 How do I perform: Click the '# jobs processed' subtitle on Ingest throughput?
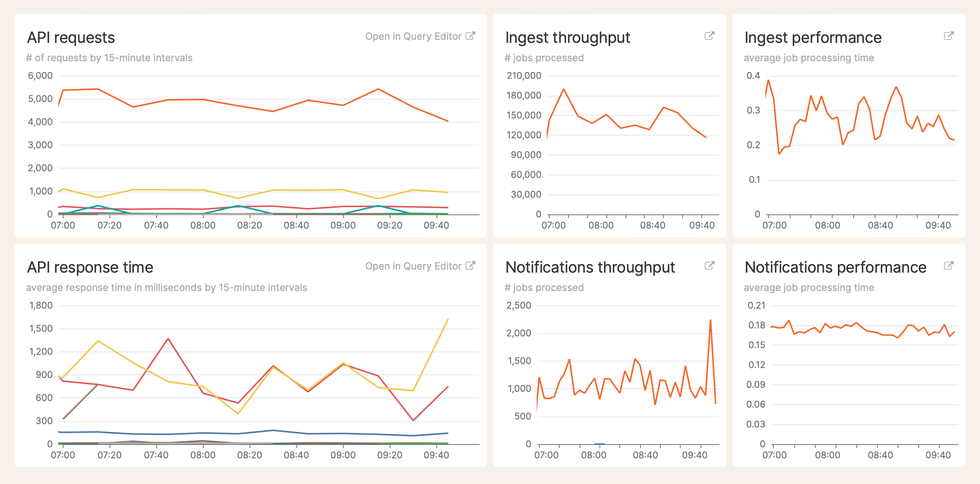(x=544, y=57)
